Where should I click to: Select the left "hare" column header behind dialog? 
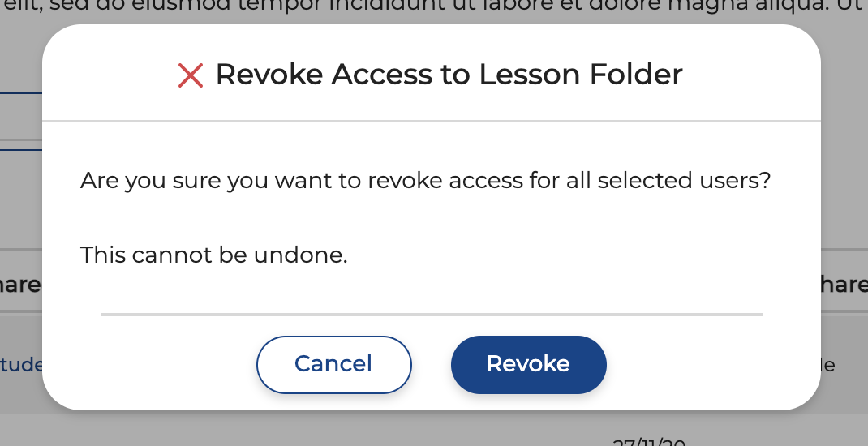(20, 285)
